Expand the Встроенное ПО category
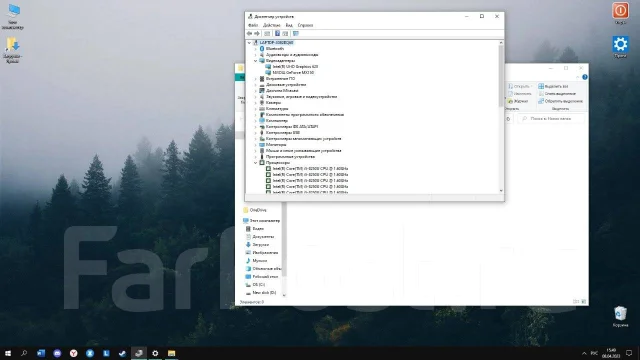 click(x=256, y=79)
